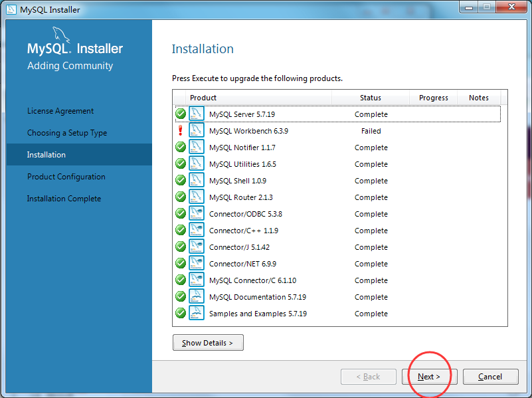Open the License Agreement step
The height and width of the screenshot is (398, 532).
coord(60,111)
